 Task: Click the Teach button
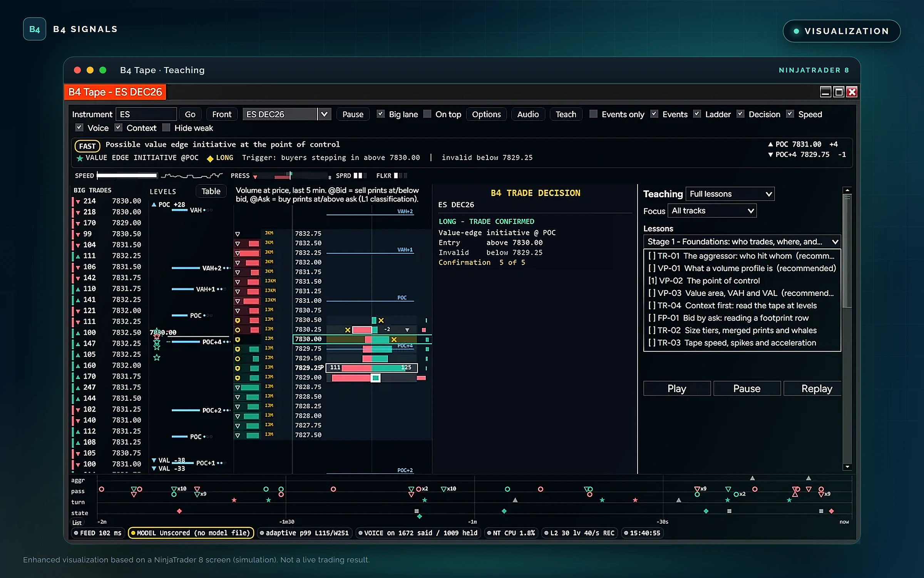click(x=566, y=114)
